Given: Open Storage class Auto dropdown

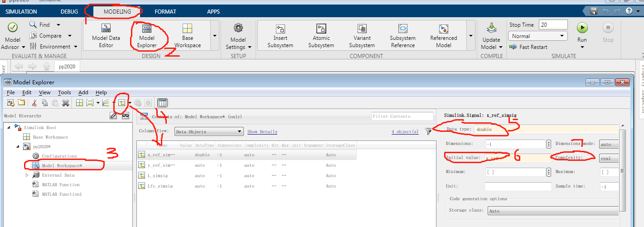Looking at the screenshot, I should (553, 211).
